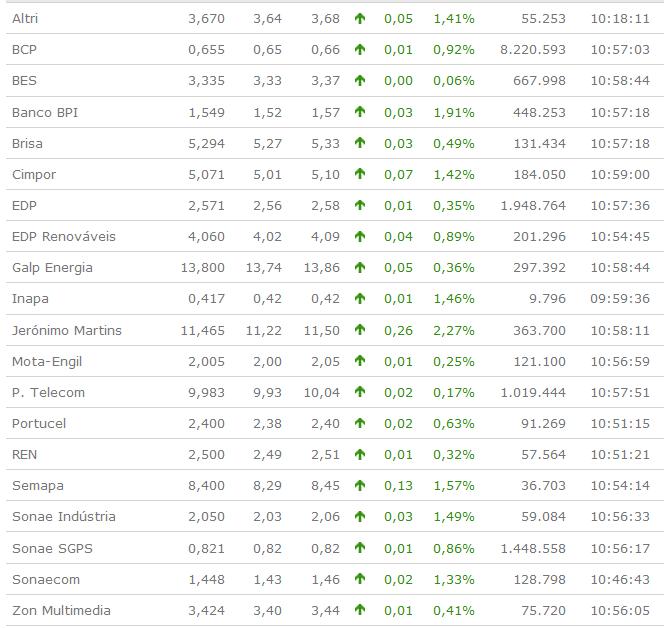664x628 pixels.
Task: Click Portucel volume 91.269
Action: click(543, 423)
